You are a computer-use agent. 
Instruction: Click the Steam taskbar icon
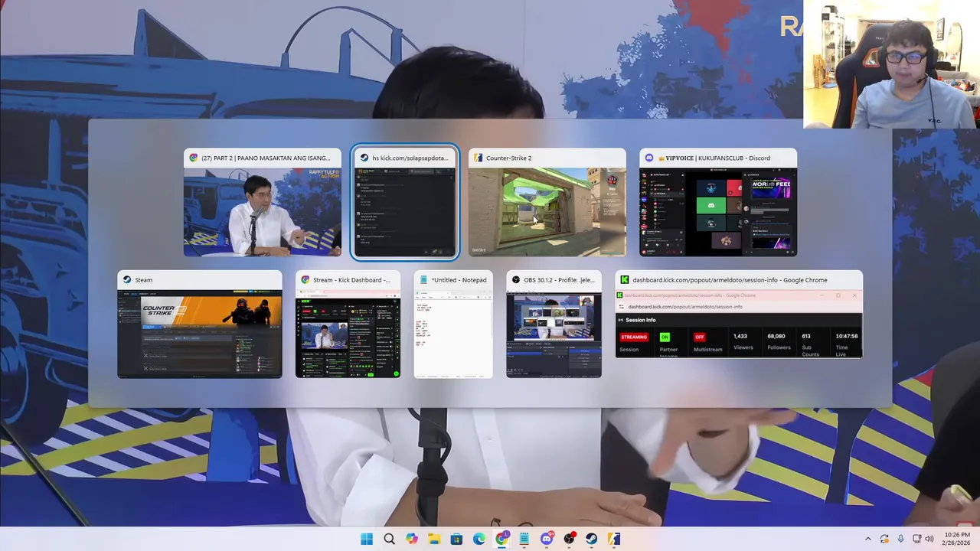[x=592, y=539]
